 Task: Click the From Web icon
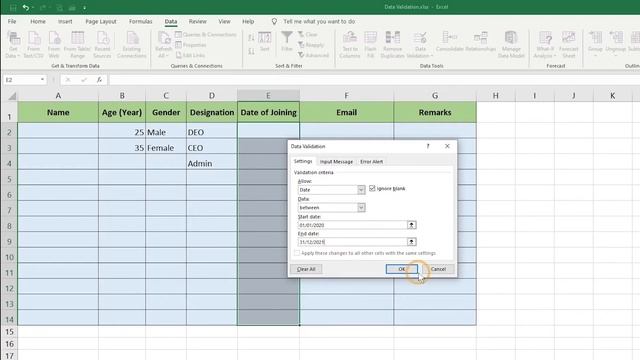54,44
